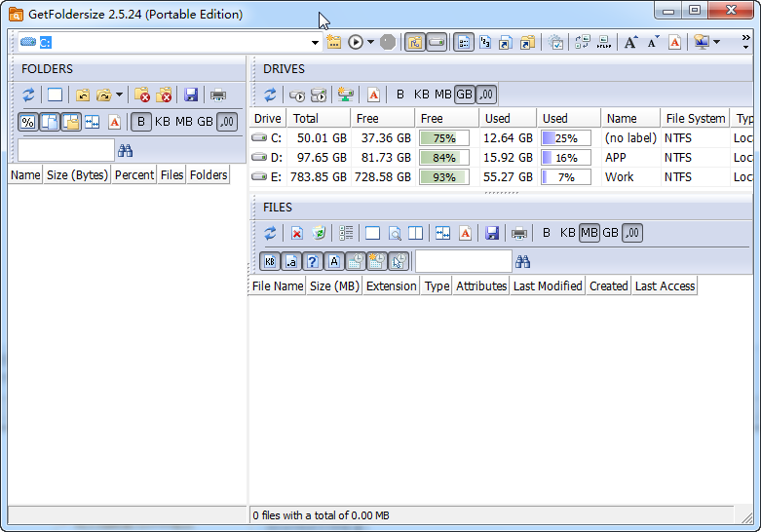The width and height of the screenshot is (761, 532).
Task: Select MB unit in DRIVES panel
Action: coord(442,95)
